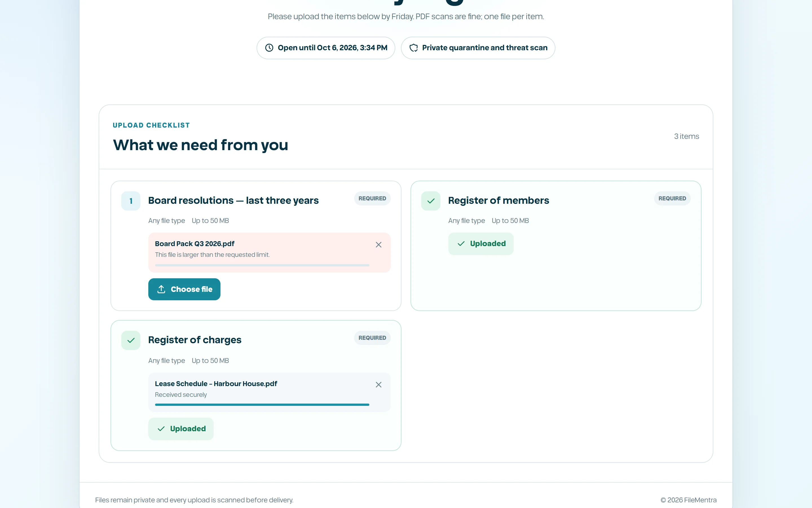This screenshot has height=508, width=812.
Task: Click the 'Received securely' status text
Action: click(181, 395)
